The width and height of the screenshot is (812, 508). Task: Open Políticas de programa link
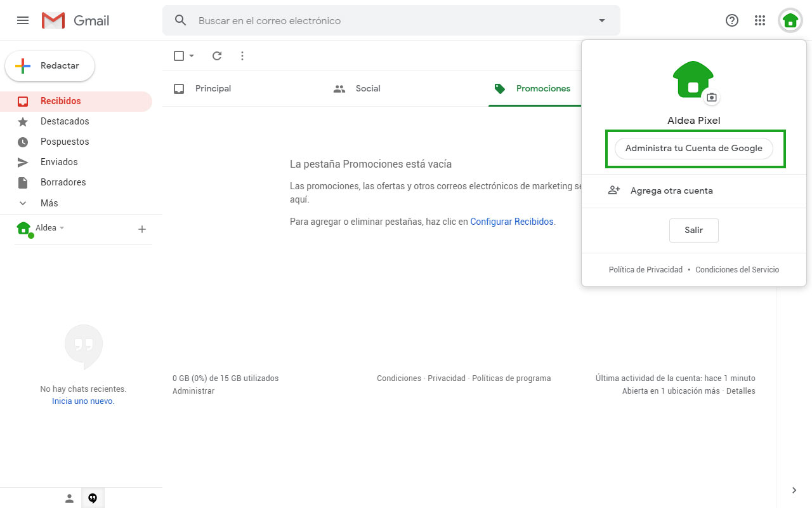click(x=511, y=378)
